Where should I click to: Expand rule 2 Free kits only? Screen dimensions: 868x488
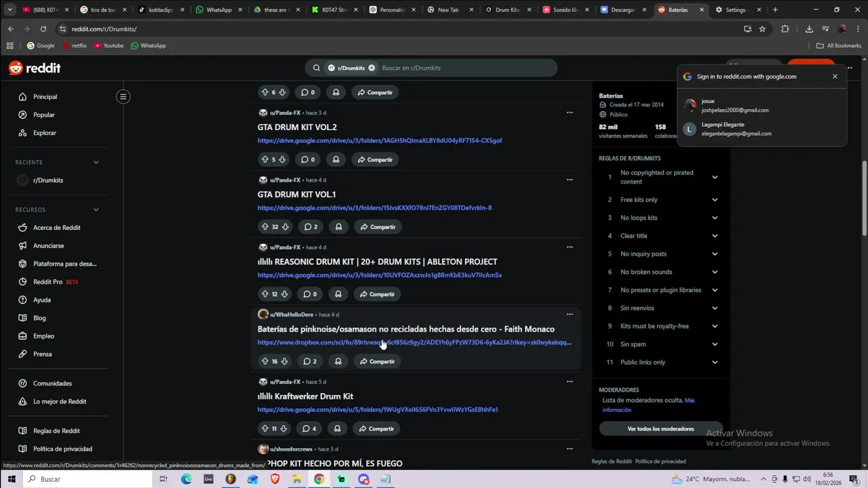coord(714,200)
